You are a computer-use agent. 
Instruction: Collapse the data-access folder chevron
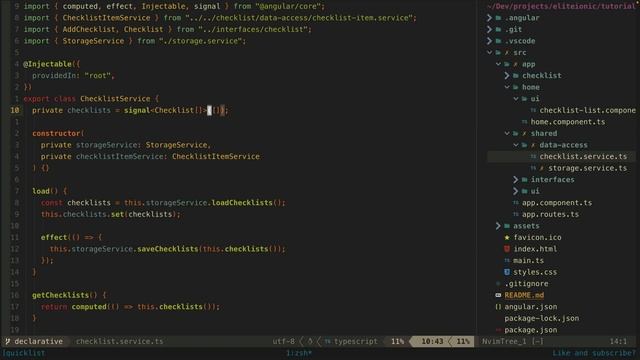click(516, 145)
